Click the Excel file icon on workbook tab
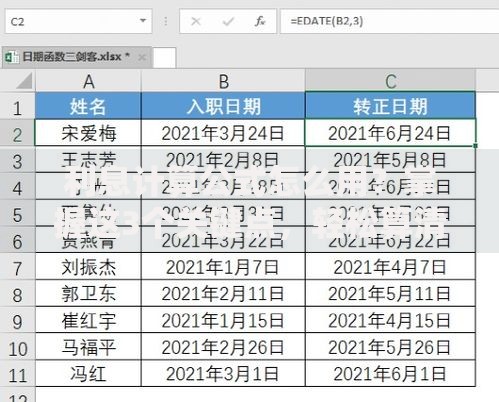The height and width of the screenshot is (402, 499). click(x=12, y=57)
